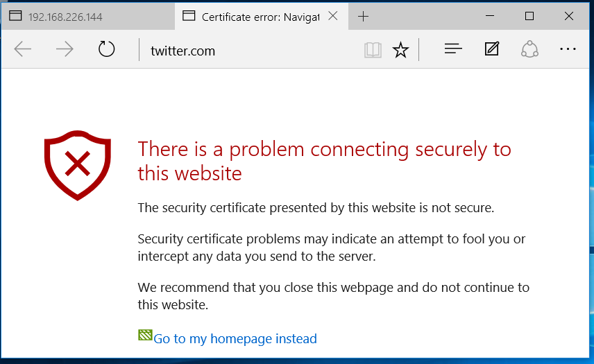Viewport: 594px width, 364px height.
Task: Open Reading view book icon
Action: [373, 50]
